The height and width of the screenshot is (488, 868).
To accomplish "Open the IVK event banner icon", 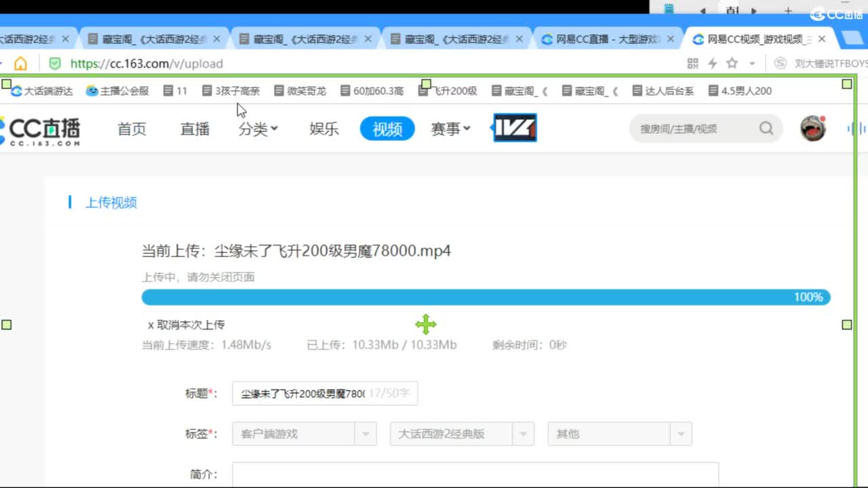I will 515,127.
